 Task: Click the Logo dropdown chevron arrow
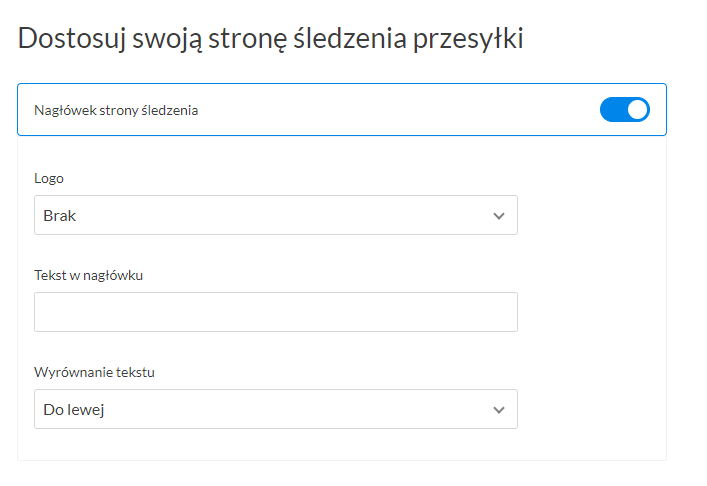coord(499,216)
